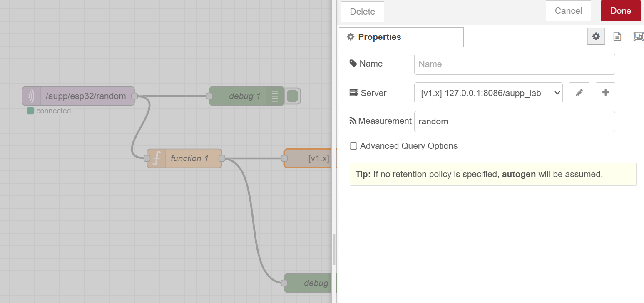Click the Measurement field containing random
The image size is (644, 303).
[514, 121]
